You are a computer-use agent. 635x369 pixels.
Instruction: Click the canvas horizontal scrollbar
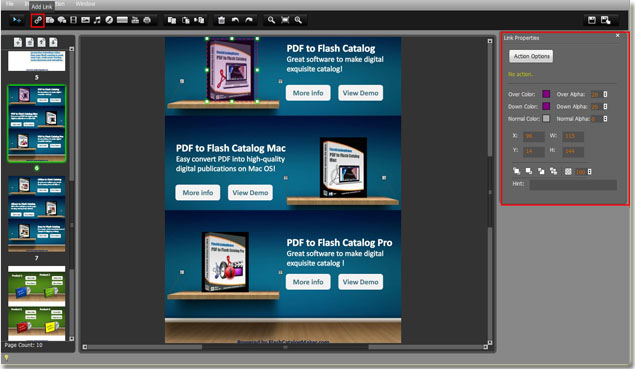pyautogui.click(x=285, y=347)
